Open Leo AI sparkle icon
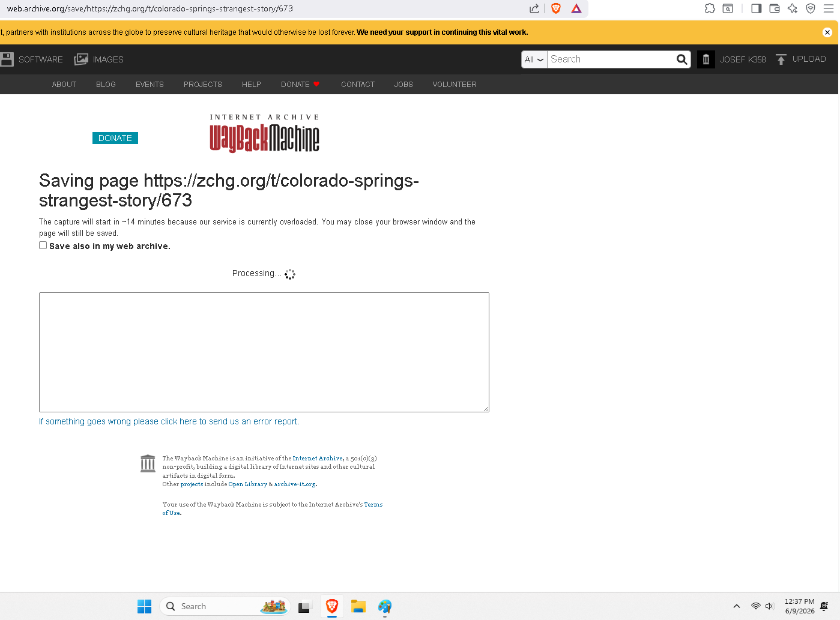The width and height of the screenshot is (840, 620). [x=793, y=8]
